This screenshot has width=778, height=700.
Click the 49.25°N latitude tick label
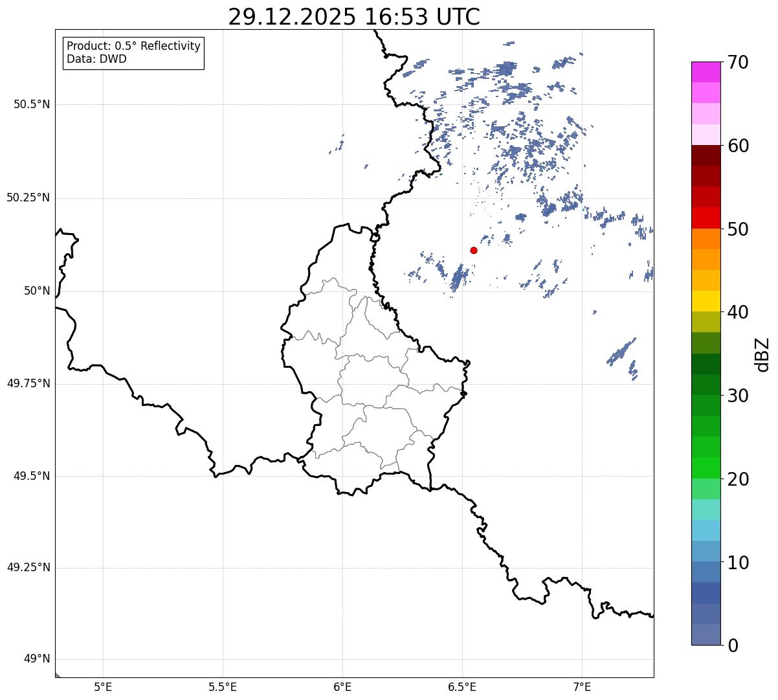click(x=28, y=568)
